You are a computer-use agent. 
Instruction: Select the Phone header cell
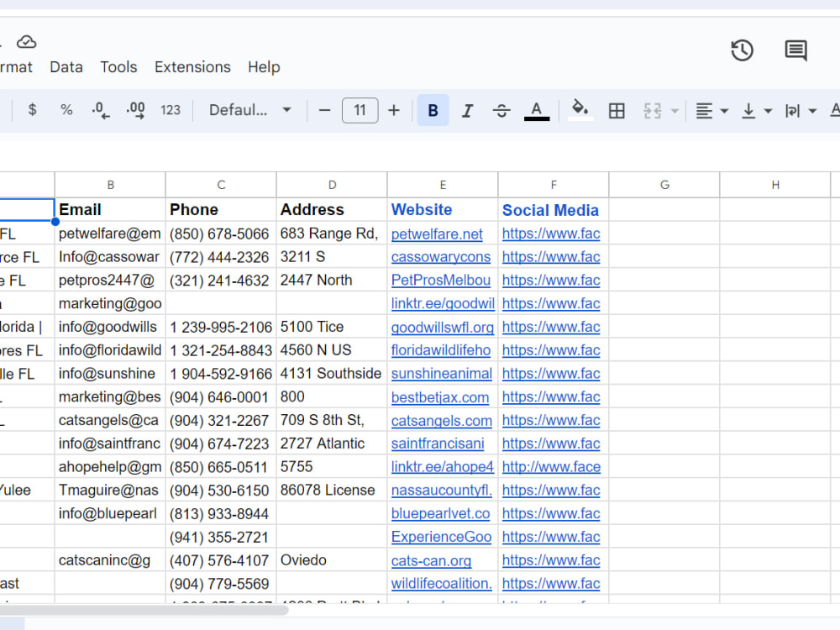pyautogui.click(x=221, y=209)
